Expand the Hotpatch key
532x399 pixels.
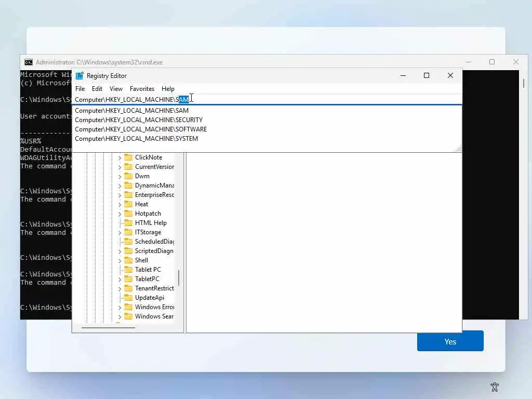tap(119, 214)
